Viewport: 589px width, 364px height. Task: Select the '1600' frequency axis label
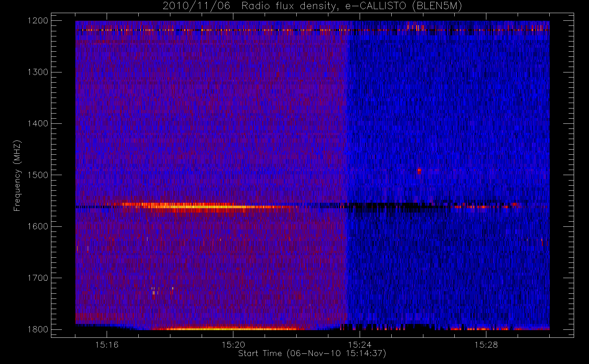tap(38, 226)
